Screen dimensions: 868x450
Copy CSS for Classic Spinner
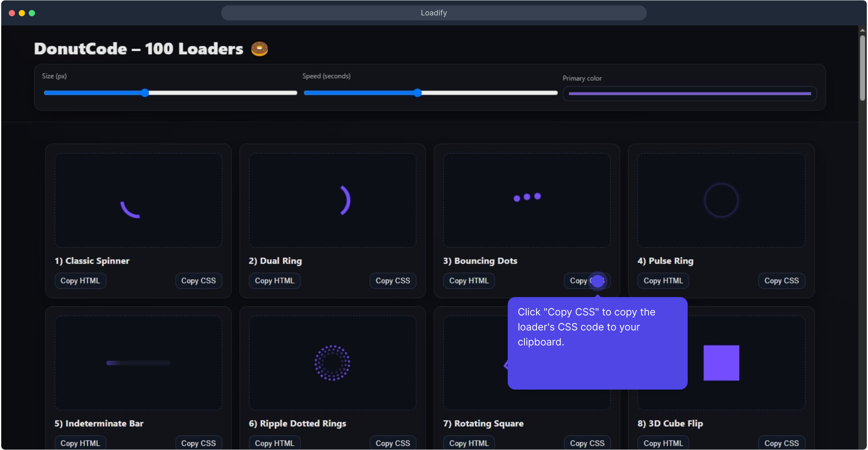pos(198,281)
